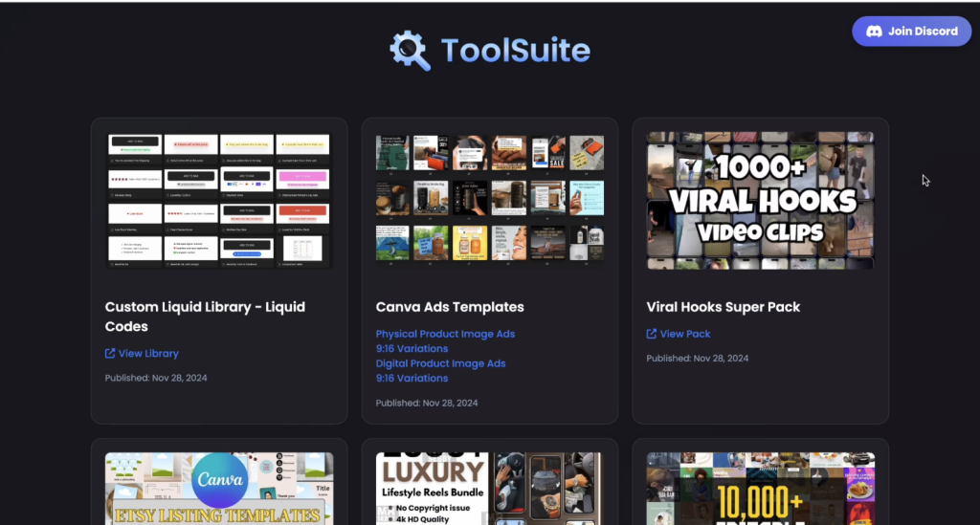Click published date under Canva Ads links
980x525 pixels.
click(426, 403)
